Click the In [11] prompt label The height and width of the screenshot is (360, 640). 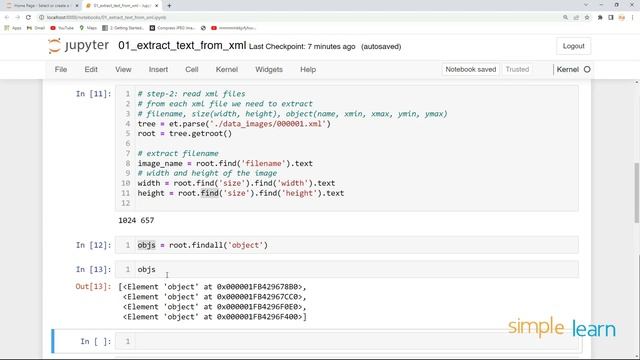(93, 94)
